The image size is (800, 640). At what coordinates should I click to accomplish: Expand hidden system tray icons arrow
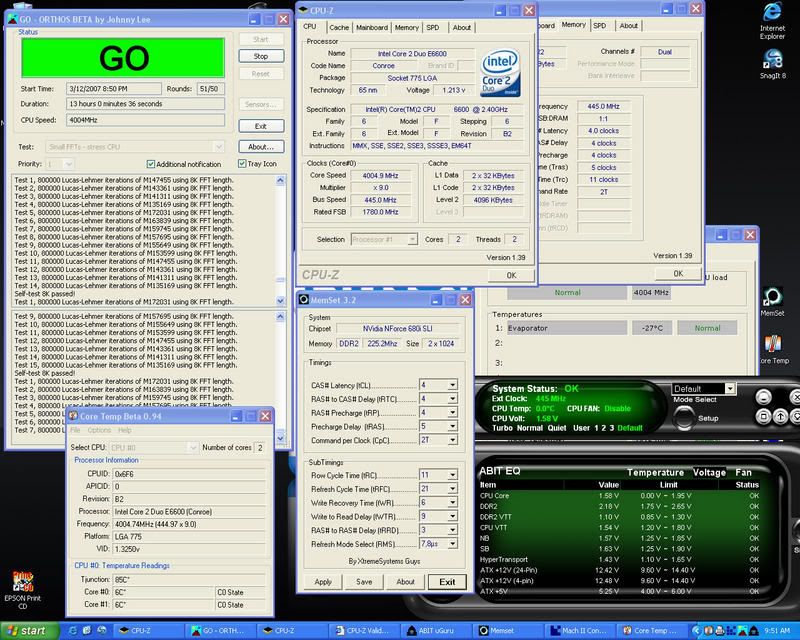tap(695, 631)
